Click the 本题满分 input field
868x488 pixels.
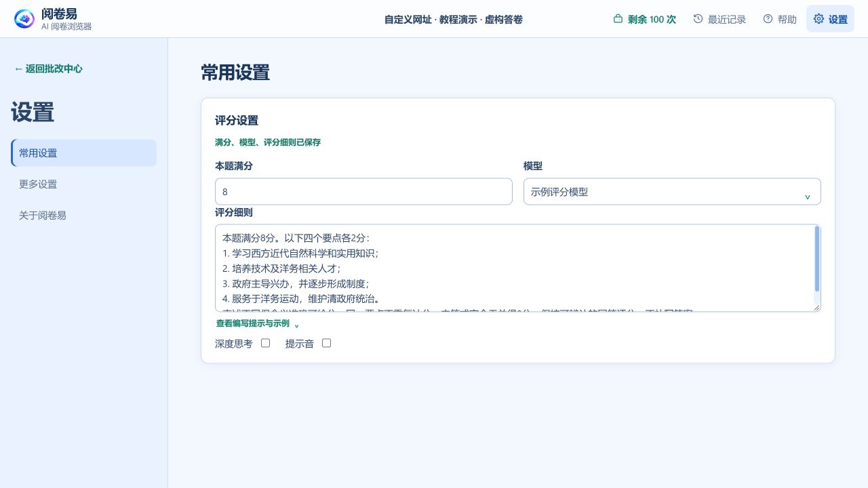tap(363, 192)
